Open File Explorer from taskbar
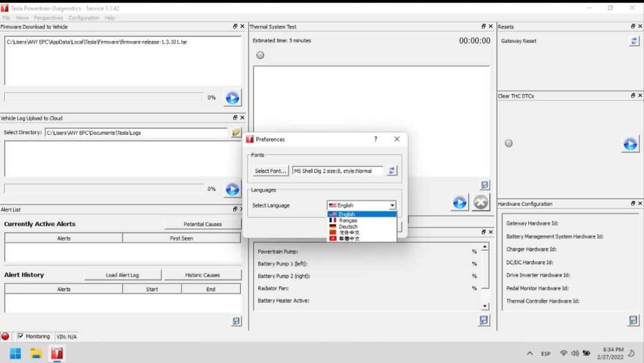This screenshot has width=644, height=363. 36,353
